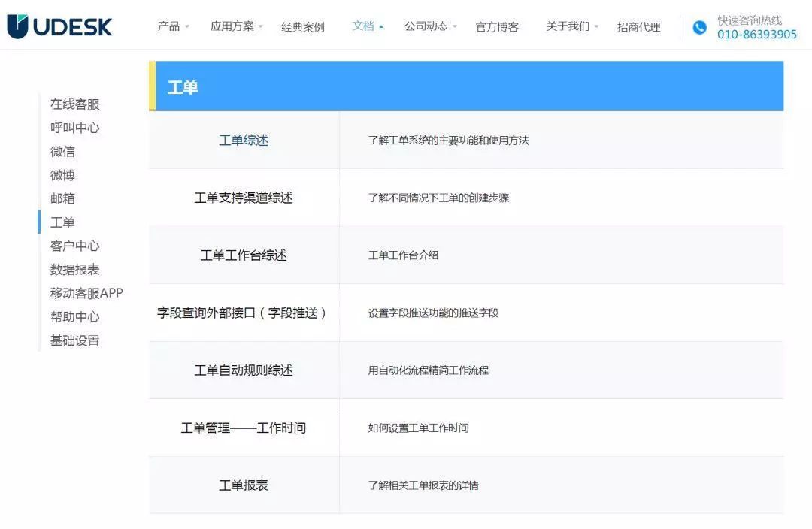Click description 了解不同情况下工单的创建步骤
Viewport: 812px width, 529px height.
(x=438, y=198)
